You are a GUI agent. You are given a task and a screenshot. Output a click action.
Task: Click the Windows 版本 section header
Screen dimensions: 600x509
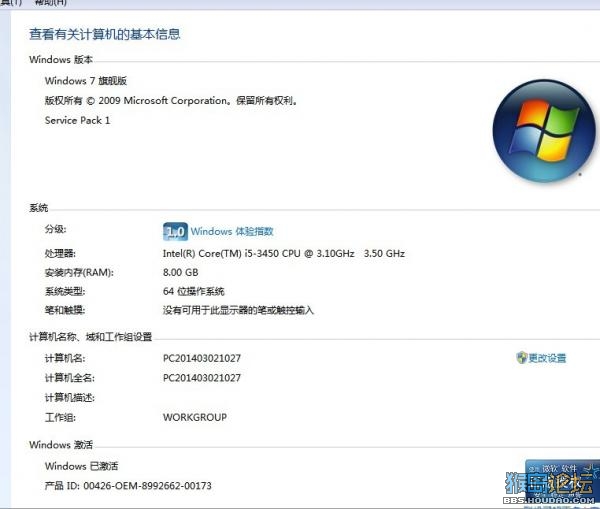pos(61,60)
